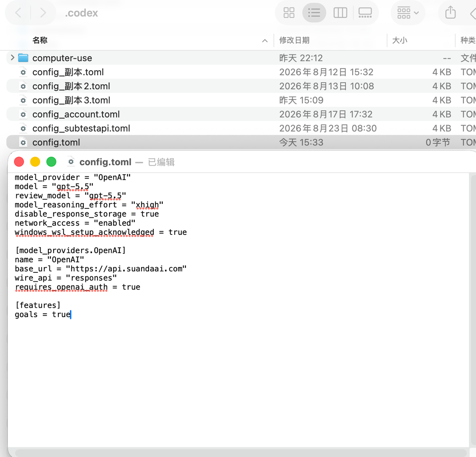Select the computer-use folder name
Screen dimensions: 476x457
(62, 58)
